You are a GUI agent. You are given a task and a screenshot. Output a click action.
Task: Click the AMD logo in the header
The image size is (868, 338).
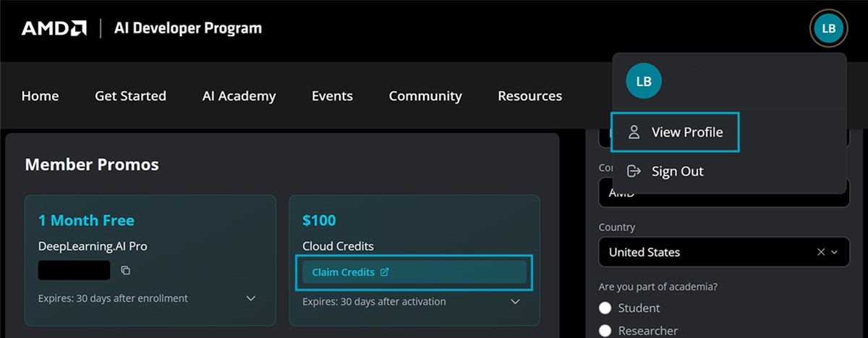[x=54, y=29]
